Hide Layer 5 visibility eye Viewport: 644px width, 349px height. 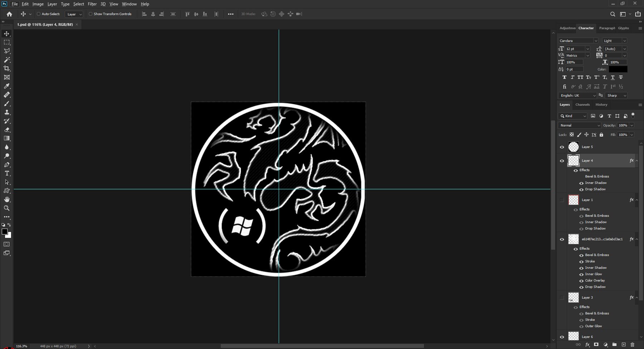tap(562, 147)
